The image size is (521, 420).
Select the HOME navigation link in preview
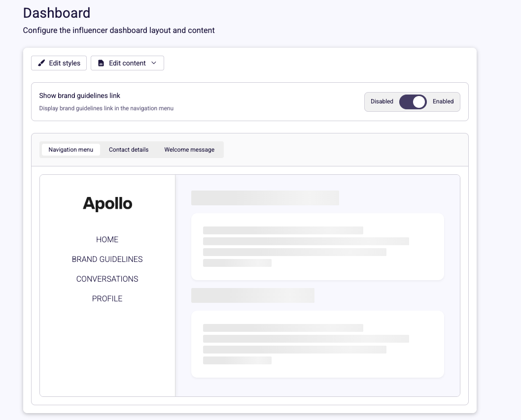click(x=107, y=239)
